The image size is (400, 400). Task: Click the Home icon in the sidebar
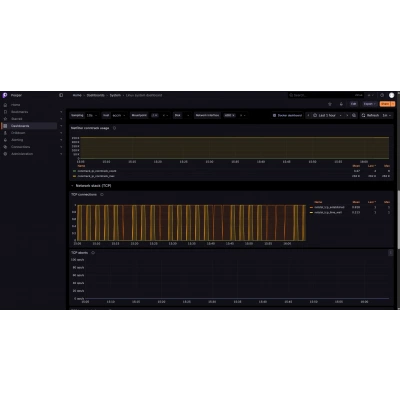[5, 105]
